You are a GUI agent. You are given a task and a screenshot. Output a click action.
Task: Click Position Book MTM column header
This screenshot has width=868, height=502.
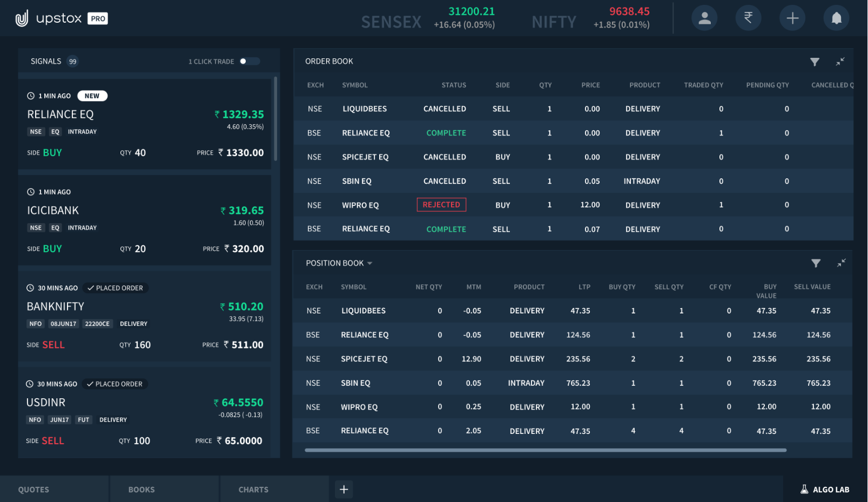click(474, 287)
